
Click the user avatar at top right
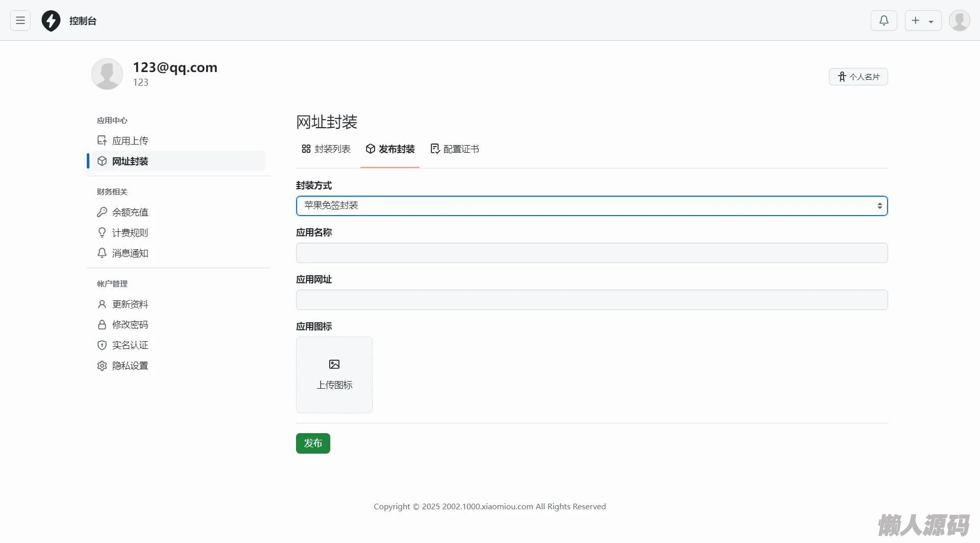click(x=959, y=20)
